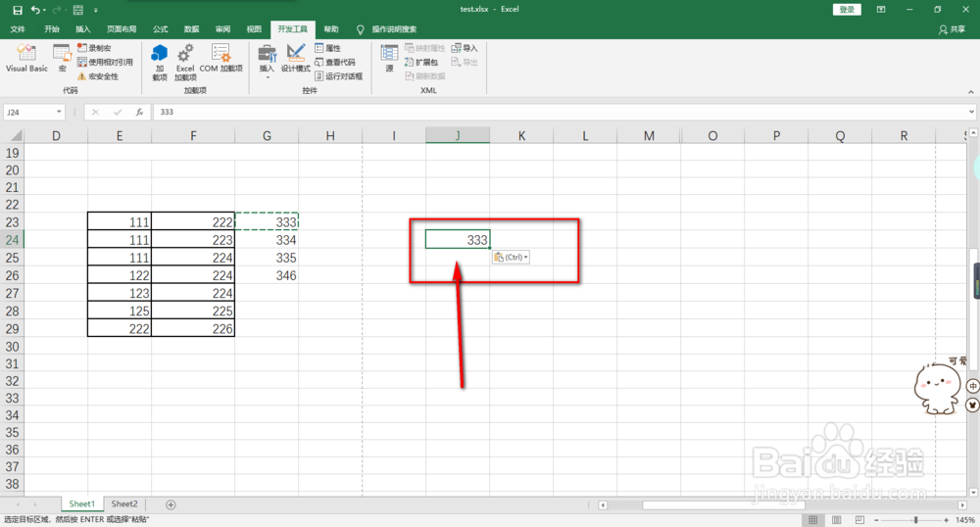Switch to the 视图 (View) tab
980x527 pixels.
(254, 29)
